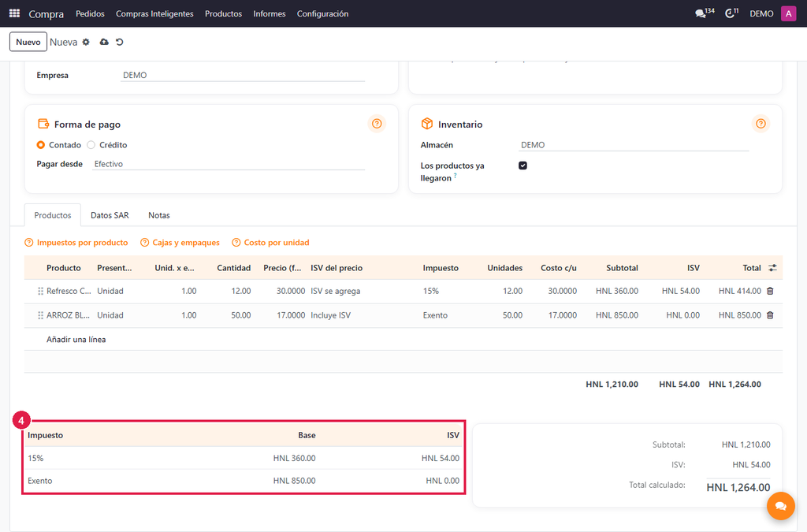Delete the ARROZ BL product line
Viewport: 807px width, 532px height.
[x=770, y=315]
